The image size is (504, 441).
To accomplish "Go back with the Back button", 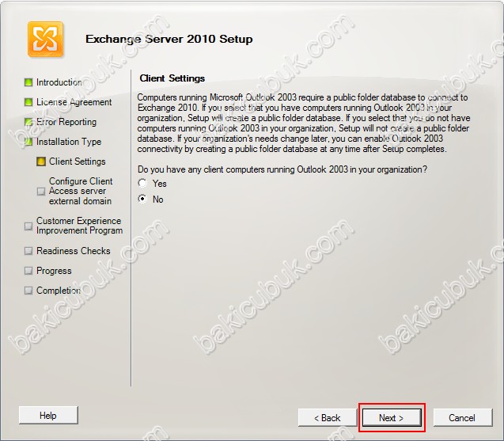I will point(328,417).
